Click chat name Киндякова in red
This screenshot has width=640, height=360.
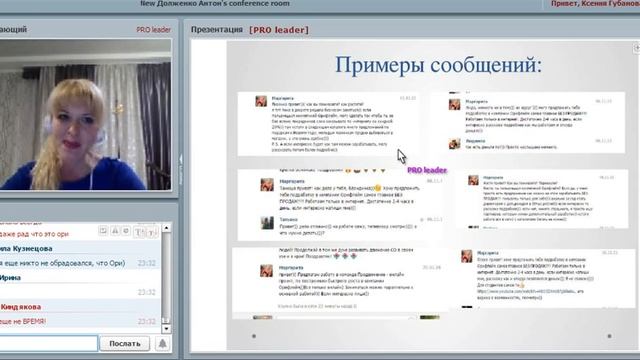pyautogui.click(x=20, y=307)
